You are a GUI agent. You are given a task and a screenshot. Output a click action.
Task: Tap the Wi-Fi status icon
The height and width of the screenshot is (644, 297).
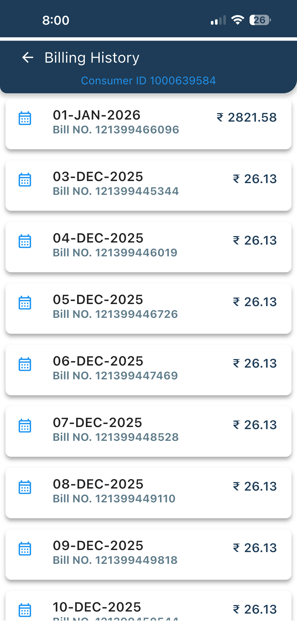click(238, 20)
